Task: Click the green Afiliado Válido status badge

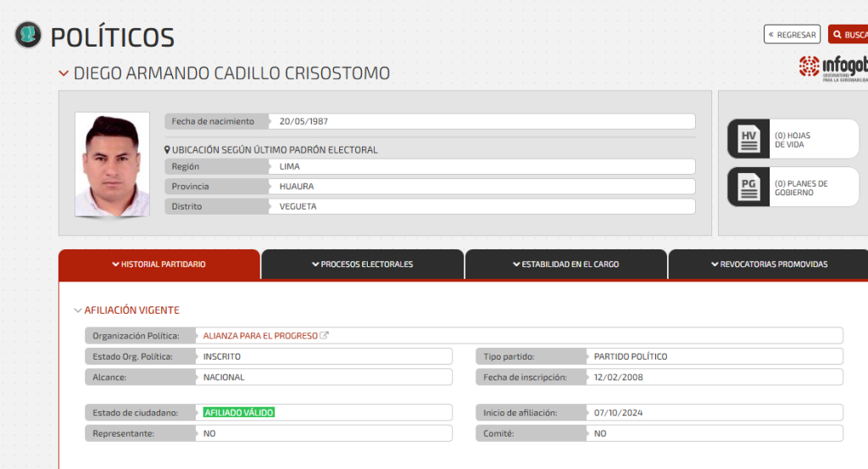Action: click(239, 412)
